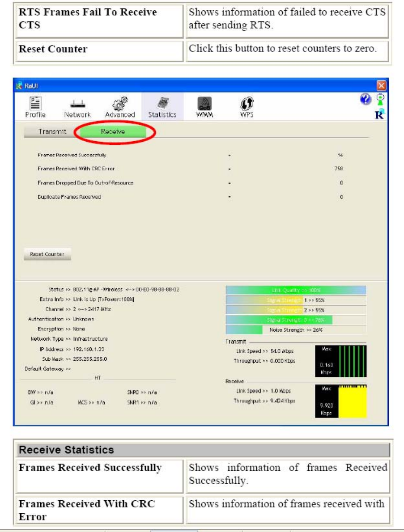Click the IP Address 192.168.1.33 value

tap(89, 349)
